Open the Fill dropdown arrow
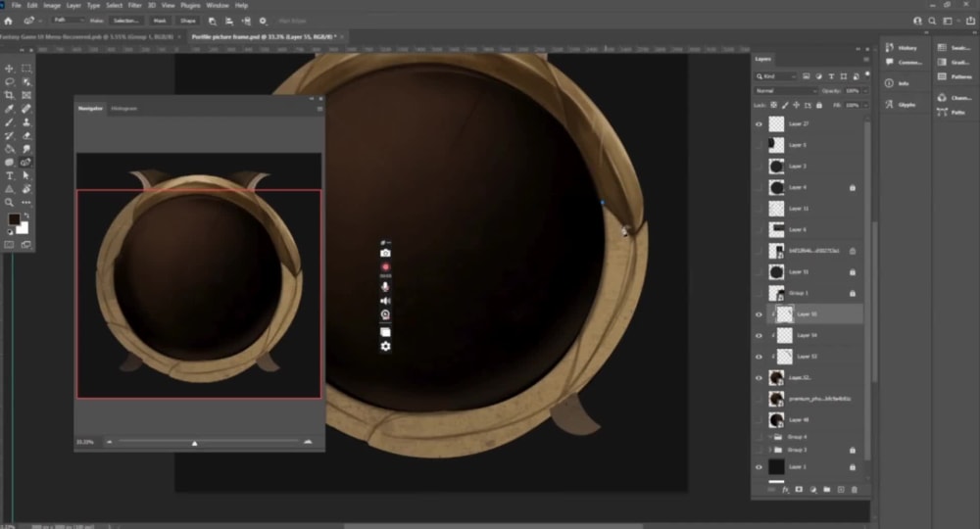Image resolution: width=980 pixels, height=529 pixels. click(x=865, y=106)
